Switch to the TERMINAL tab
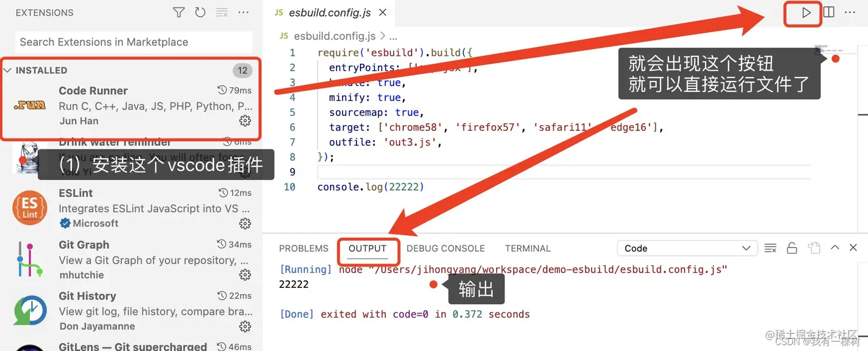Image resolution: width=868 pixels, height=351 pixels. tap(528, 249)
